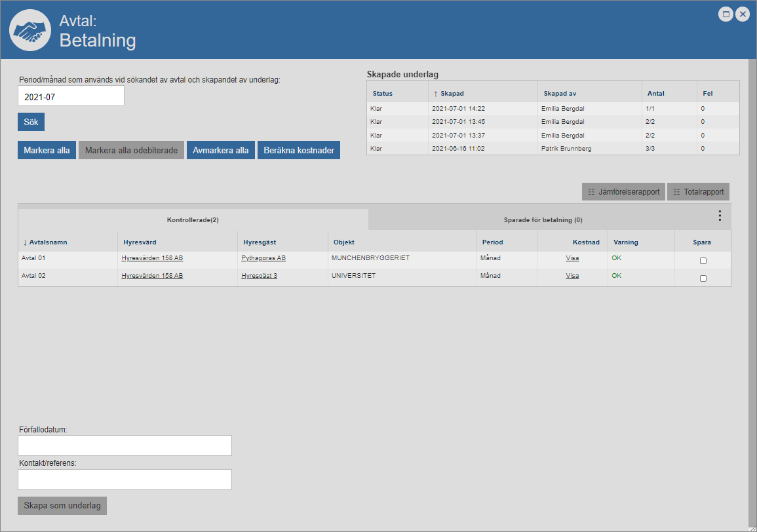Switch to Kontrollerade(2) tab
The image size is (757, 532).
point(193,220)
